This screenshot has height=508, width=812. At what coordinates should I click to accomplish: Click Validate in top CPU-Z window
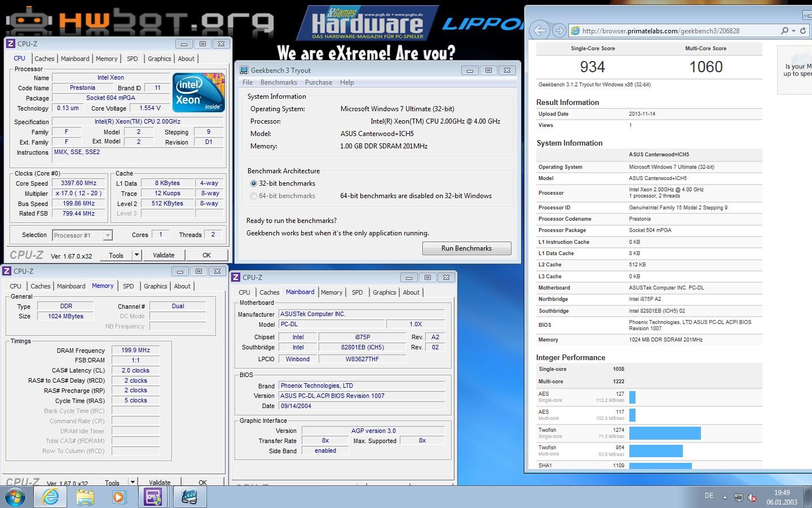(164, 255)
